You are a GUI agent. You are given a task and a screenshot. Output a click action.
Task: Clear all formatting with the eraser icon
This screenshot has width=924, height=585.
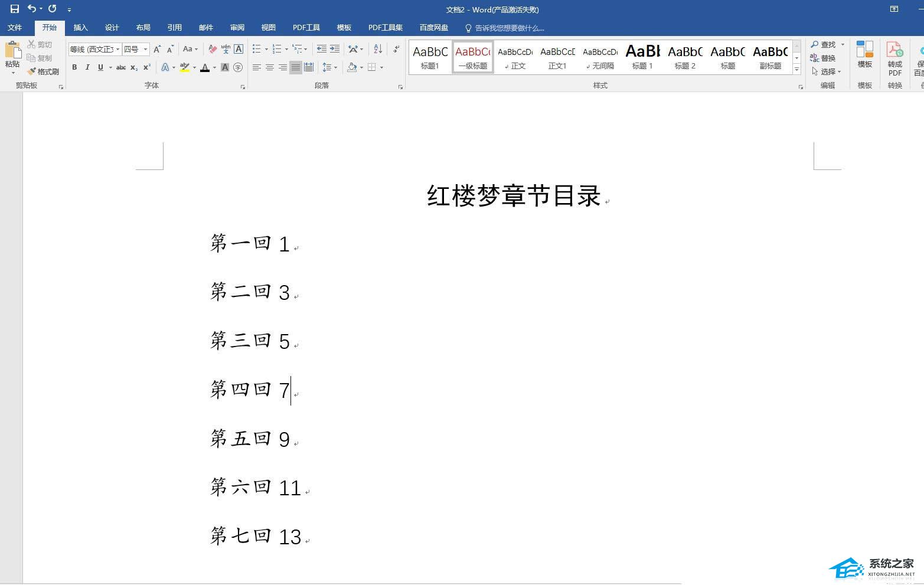213,49
